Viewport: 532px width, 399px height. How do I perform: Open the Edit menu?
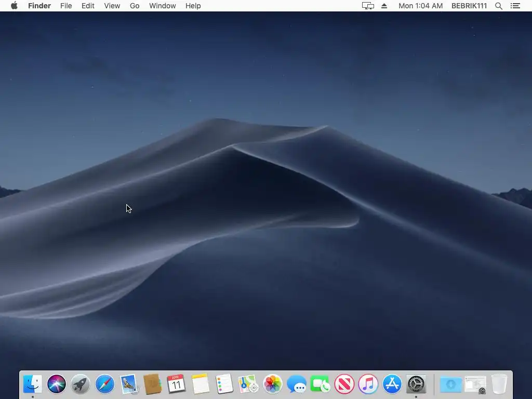(88, 6)
